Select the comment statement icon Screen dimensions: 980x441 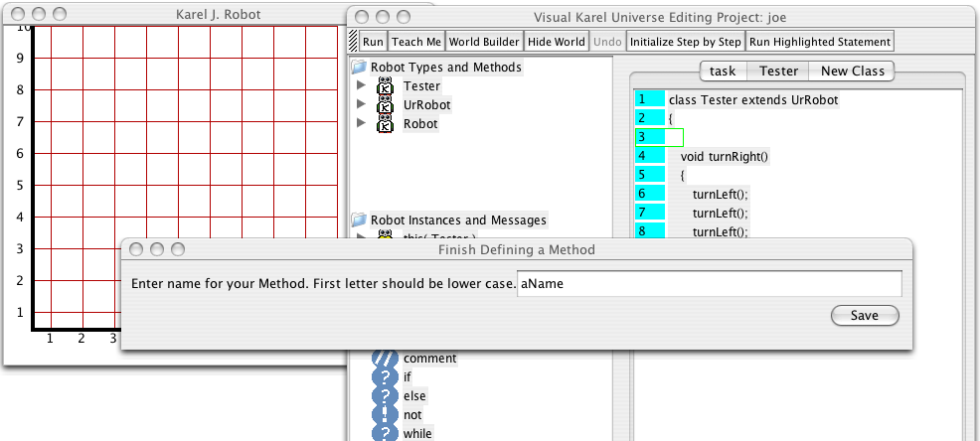coord(384,359)
